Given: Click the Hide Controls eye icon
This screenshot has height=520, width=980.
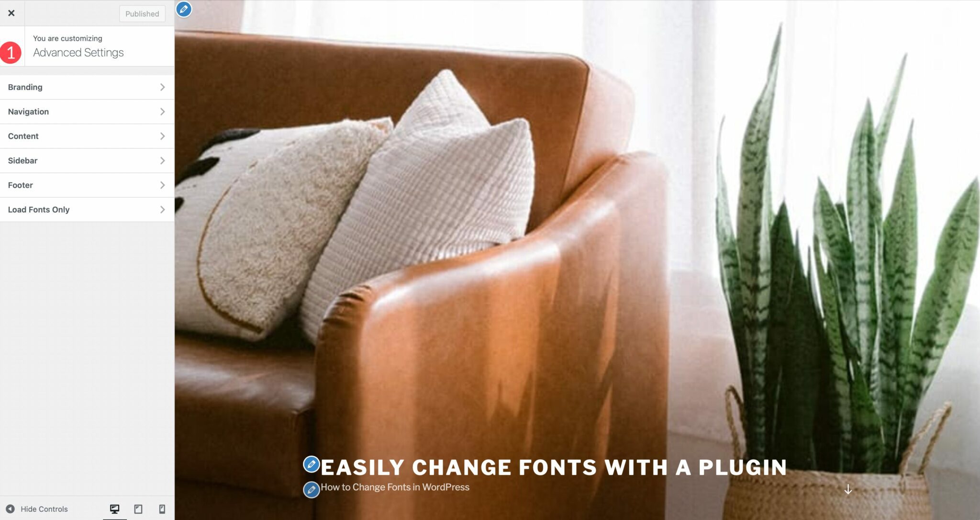Looking at the screenshot, I should tap(9, 509).
